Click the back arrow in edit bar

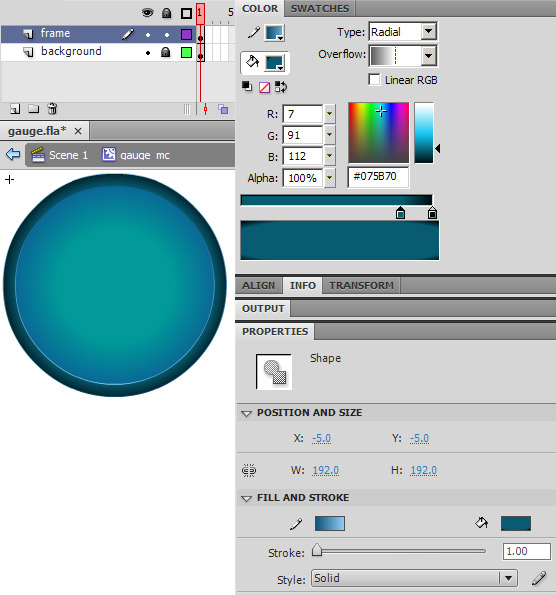(x=13, y=154)
